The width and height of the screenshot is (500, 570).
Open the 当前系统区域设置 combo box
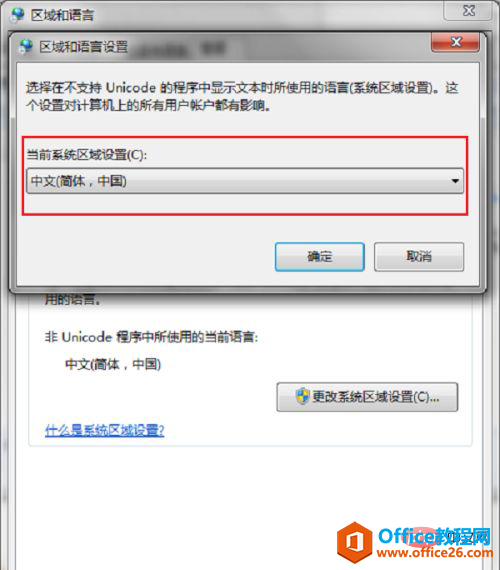245,181
